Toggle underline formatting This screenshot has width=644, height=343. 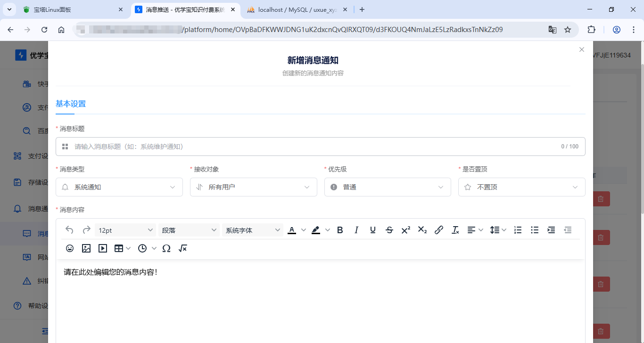[373, 230]
